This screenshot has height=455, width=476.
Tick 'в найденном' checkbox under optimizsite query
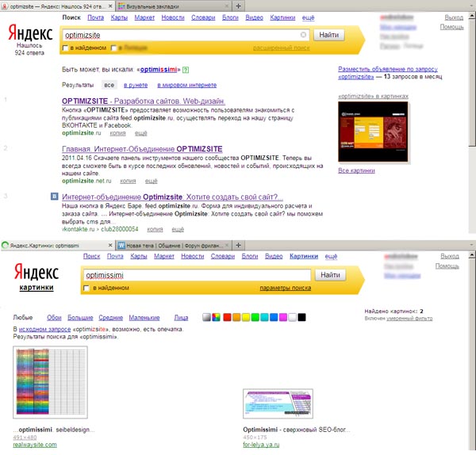pos(65,48)
